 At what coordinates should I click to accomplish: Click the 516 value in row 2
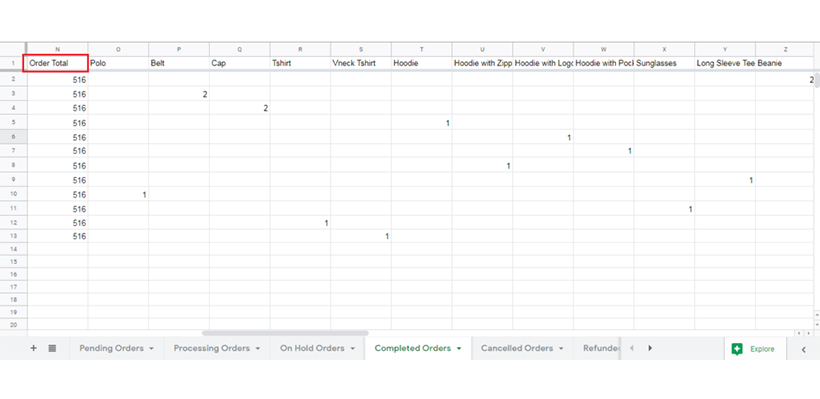(79, 80)
